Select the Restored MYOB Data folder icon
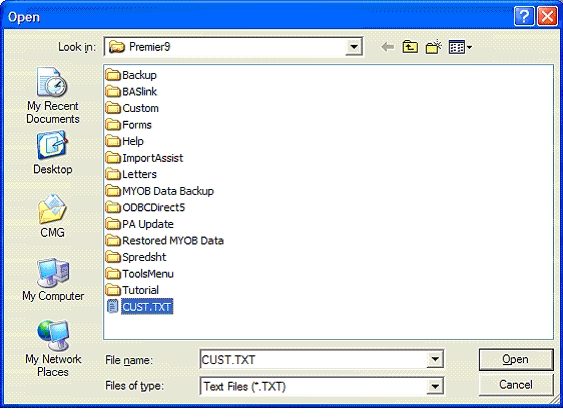This screenshot has width=563, height=419. point(113,241)
